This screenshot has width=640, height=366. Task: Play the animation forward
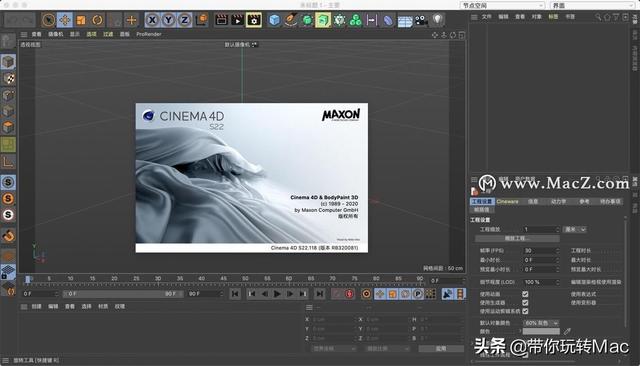(277, 294)
